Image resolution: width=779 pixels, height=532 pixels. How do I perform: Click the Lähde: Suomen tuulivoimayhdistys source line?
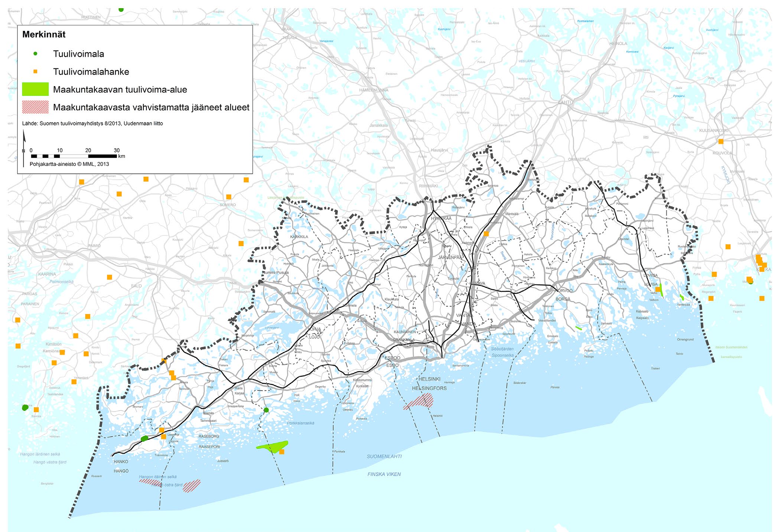(92, 123)
